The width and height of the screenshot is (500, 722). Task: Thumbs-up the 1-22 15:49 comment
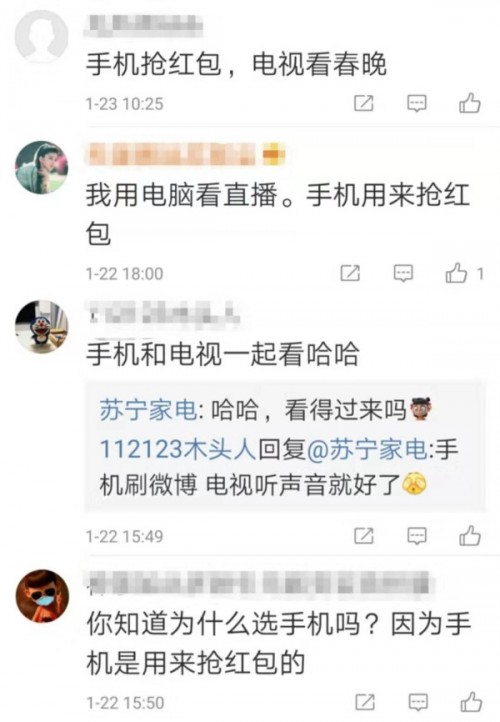tap(470, 536)
